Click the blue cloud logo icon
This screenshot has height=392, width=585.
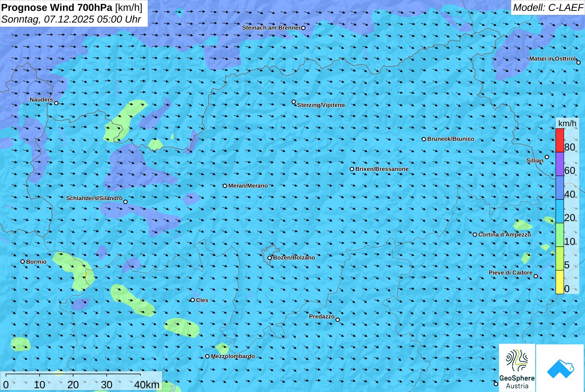[560, 369]
